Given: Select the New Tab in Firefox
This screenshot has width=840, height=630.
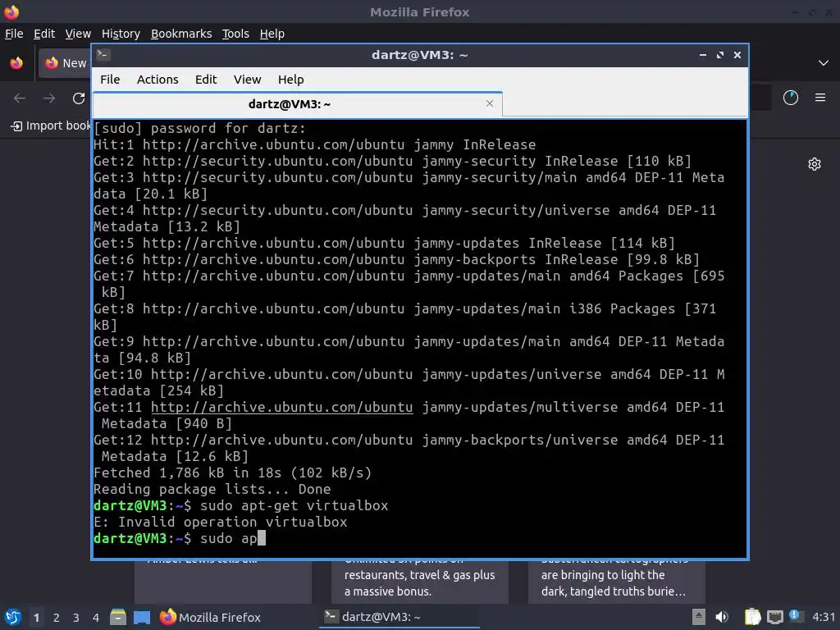Looking at the screenshot, I should tap(64, 62).
